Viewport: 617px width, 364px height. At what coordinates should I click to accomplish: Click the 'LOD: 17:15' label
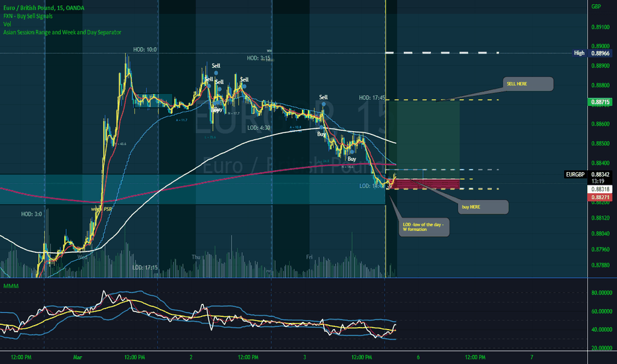[x=145, y=267]
